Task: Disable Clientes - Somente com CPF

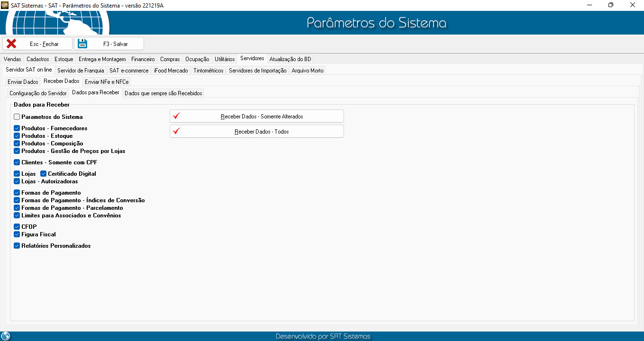Action: [17, 162]
